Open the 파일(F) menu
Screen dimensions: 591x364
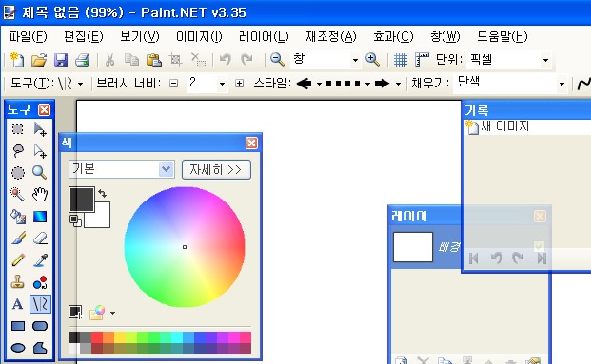tap(28, 36)
